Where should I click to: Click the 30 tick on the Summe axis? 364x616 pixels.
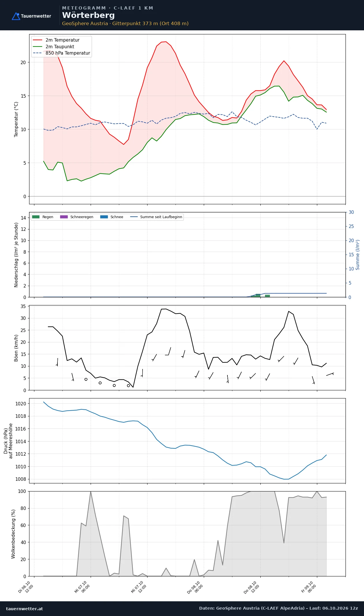pyautogui.click(x=351, y=212)
